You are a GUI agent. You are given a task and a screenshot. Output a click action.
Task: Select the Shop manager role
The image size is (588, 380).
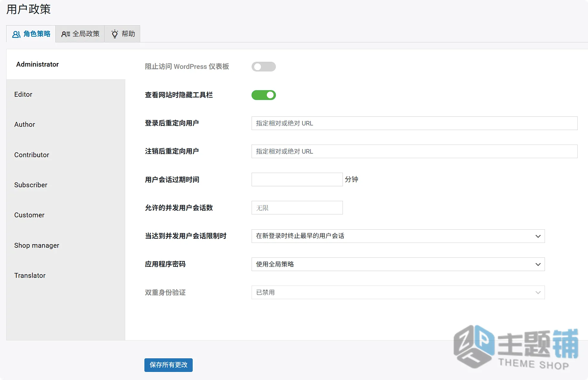tap(66, 245)
